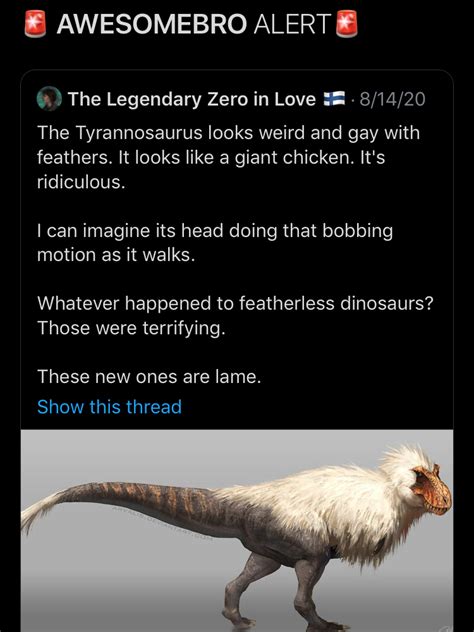The height and width of the screenshot is (632, 474).
Task: Click the right siren emoji after ALERT
Action: click(347, 24)
